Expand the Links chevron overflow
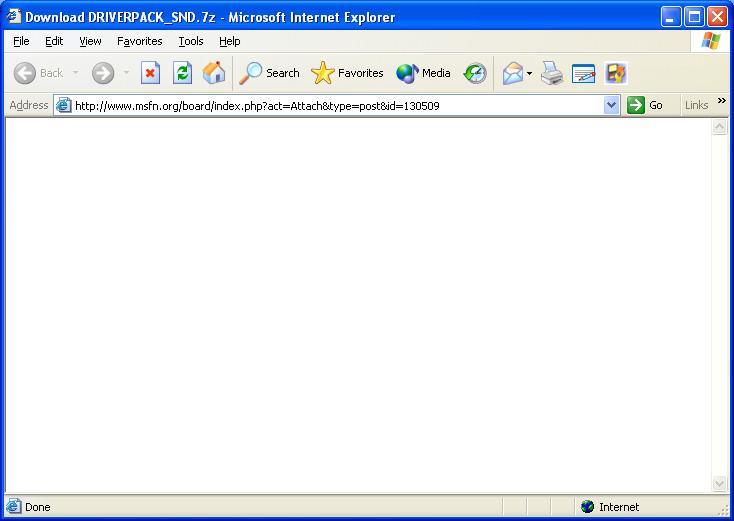734x521 pixels. [x=722, y=101]
